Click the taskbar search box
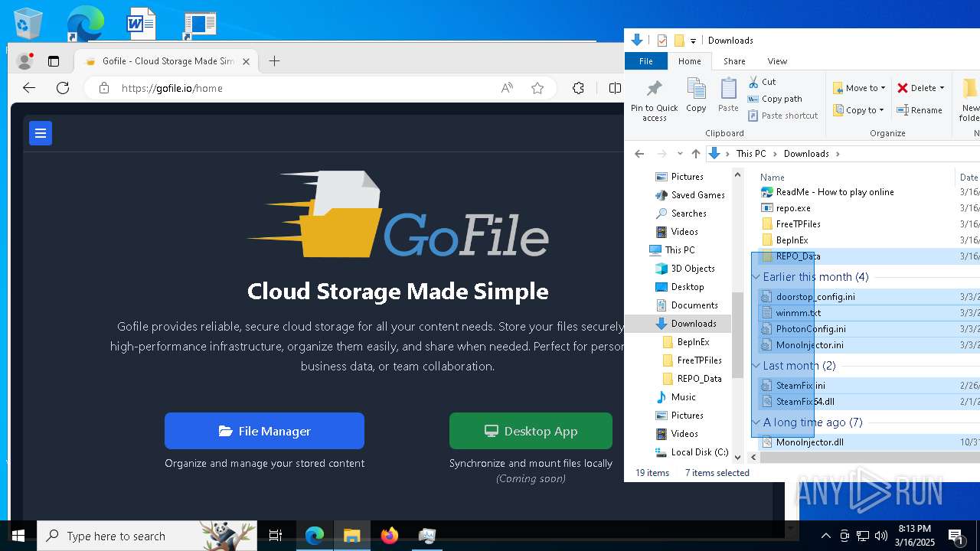This screenshot has width=980, height=551. [147, 536]
